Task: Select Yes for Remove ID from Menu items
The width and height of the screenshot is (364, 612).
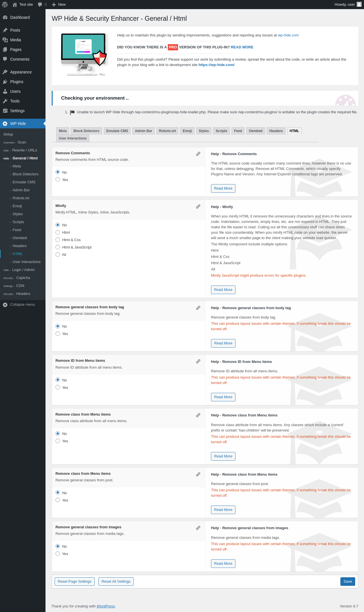Action: [58, 387]
